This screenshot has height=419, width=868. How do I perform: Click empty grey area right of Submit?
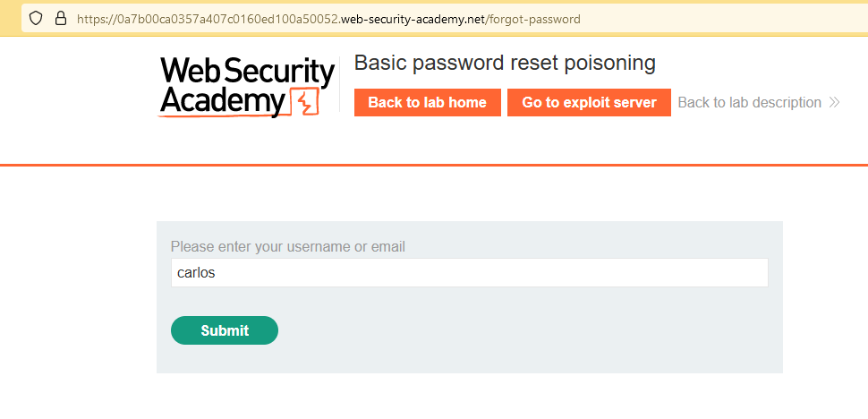[537, 330]
